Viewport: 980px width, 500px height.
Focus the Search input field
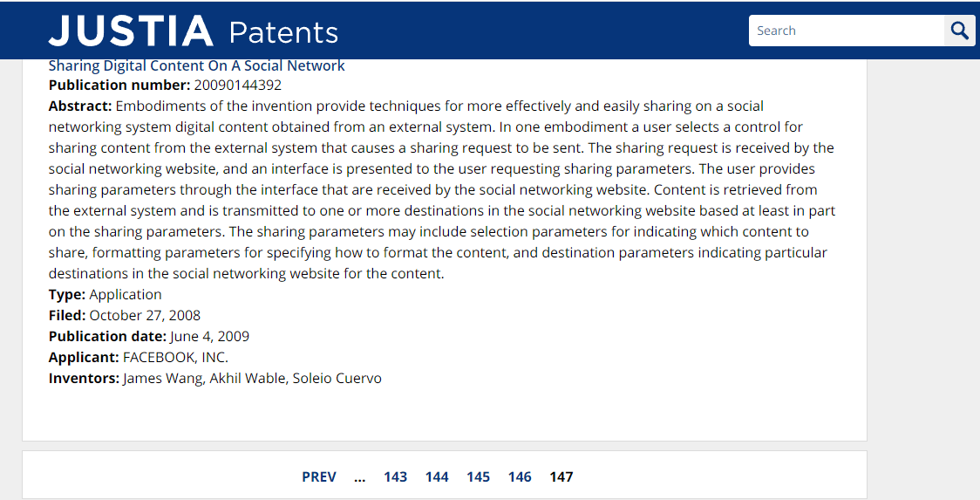[x=847, y=31]
